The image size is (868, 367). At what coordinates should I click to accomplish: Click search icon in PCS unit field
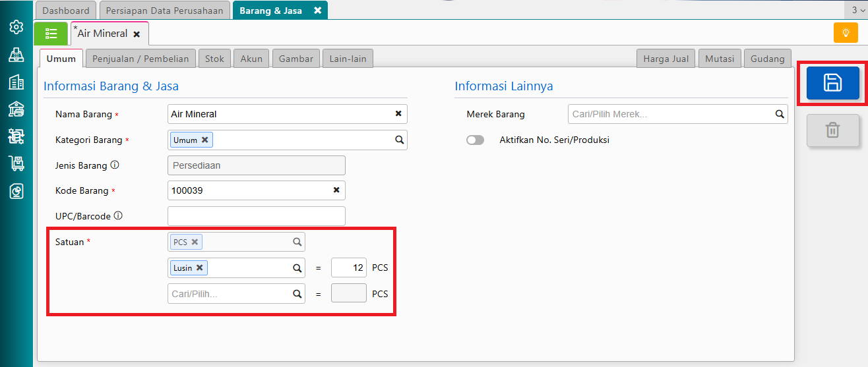(x=297, y=242)
